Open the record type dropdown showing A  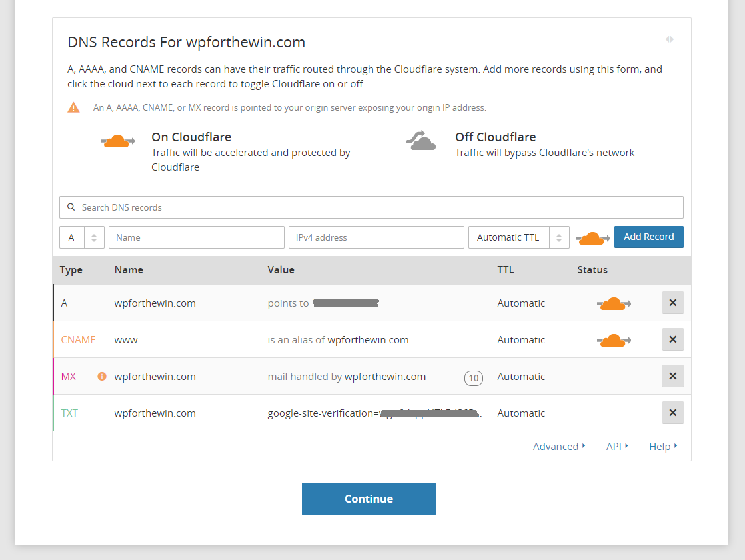pyautogui.click(x=81, y=237)
